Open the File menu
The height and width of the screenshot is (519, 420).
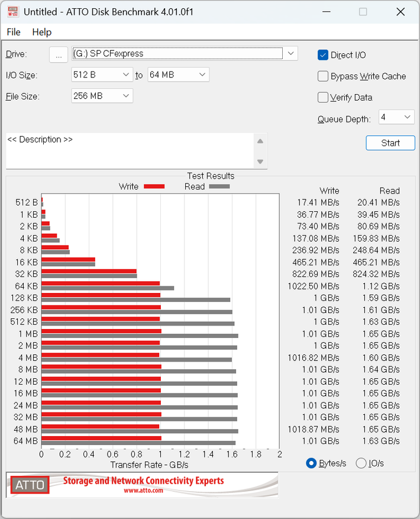point(14,32)
